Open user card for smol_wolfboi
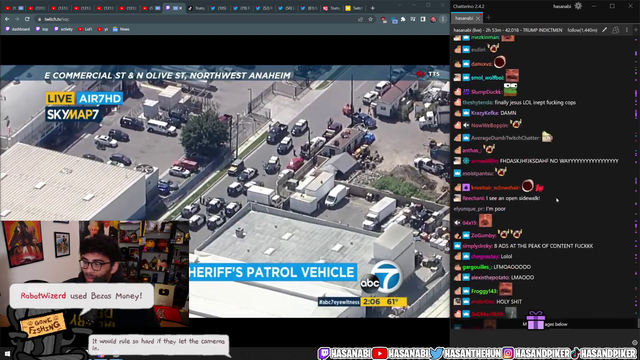Image resolution: width=640 pixels, height=360 pixels. click(x=487, y=78)
